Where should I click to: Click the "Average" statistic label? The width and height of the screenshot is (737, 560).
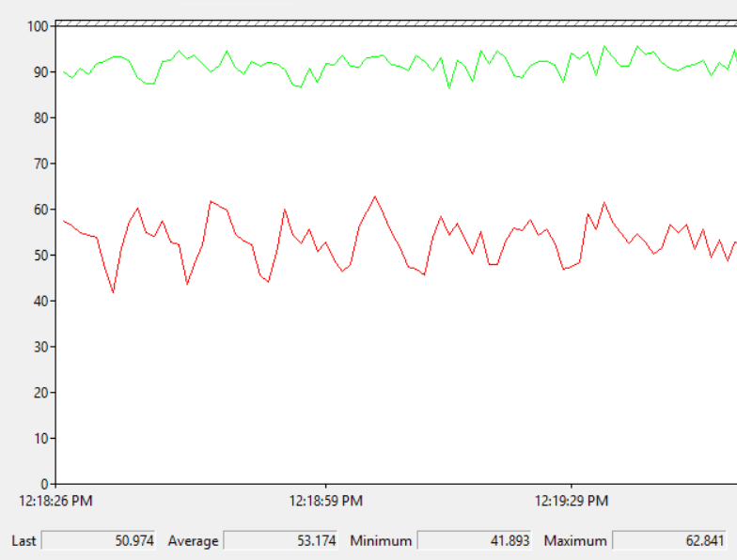click(193, 541)
